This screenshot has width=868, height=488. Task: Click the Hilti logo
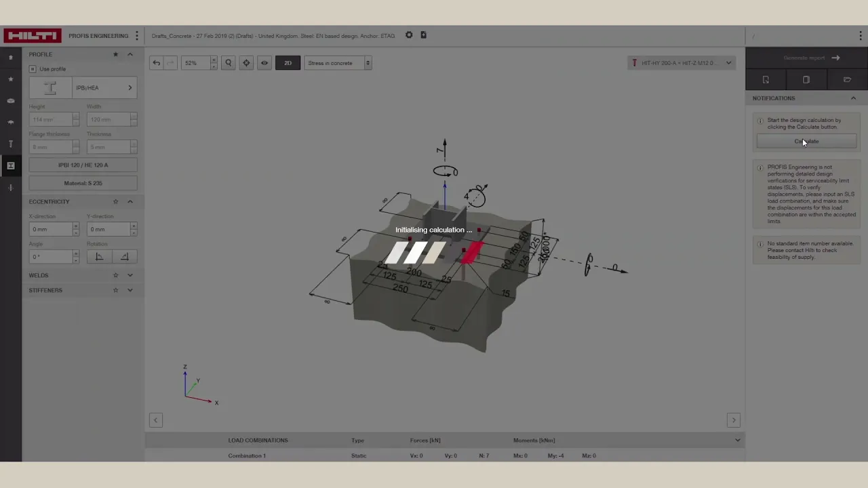[x=32, y=36]
